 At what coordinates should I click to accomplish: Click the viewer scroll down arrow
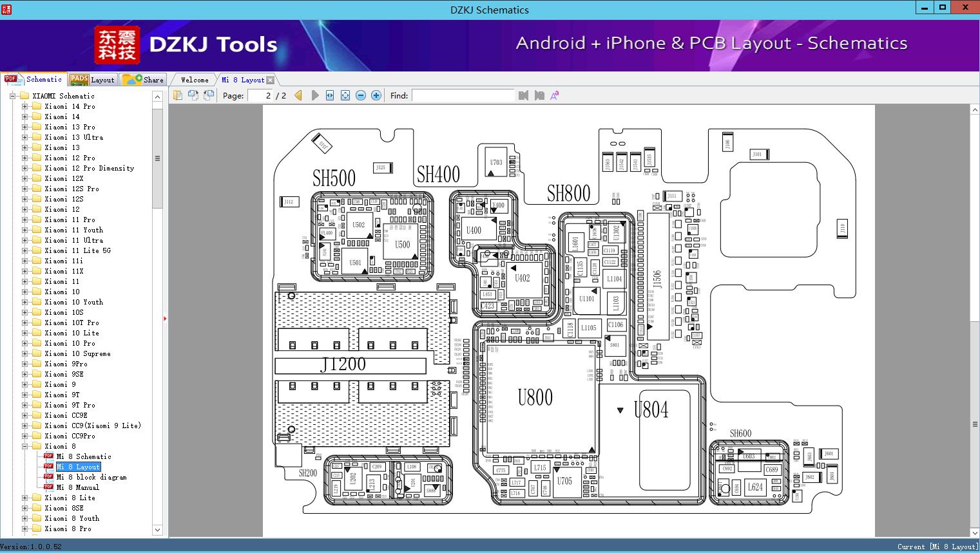click(975, 532)
